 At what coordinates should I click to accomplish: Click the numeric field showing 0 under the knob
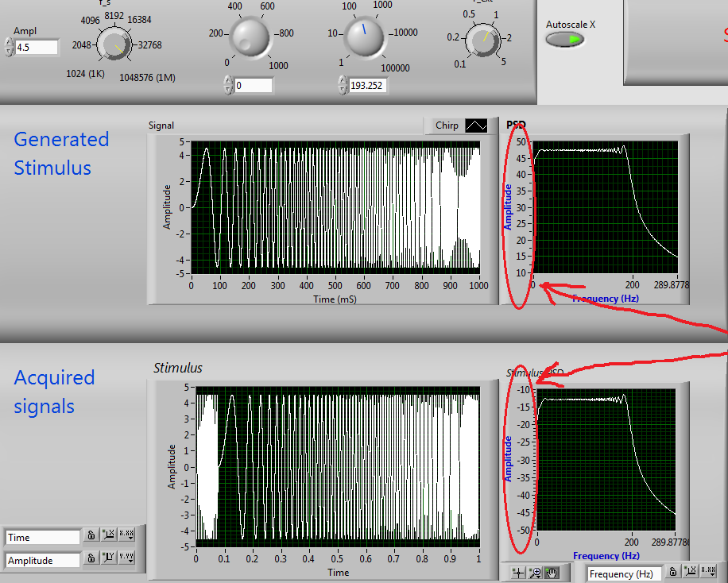click(253, 86)
